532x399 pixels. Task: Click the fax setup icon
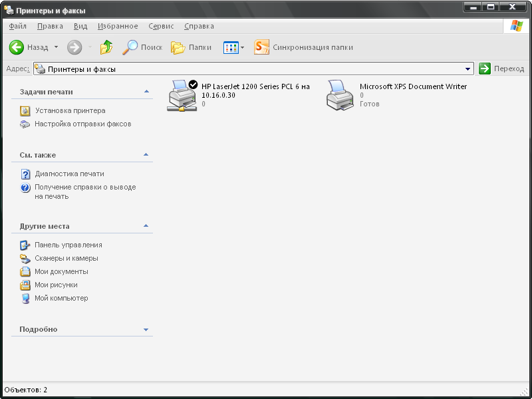click(25, 124)
